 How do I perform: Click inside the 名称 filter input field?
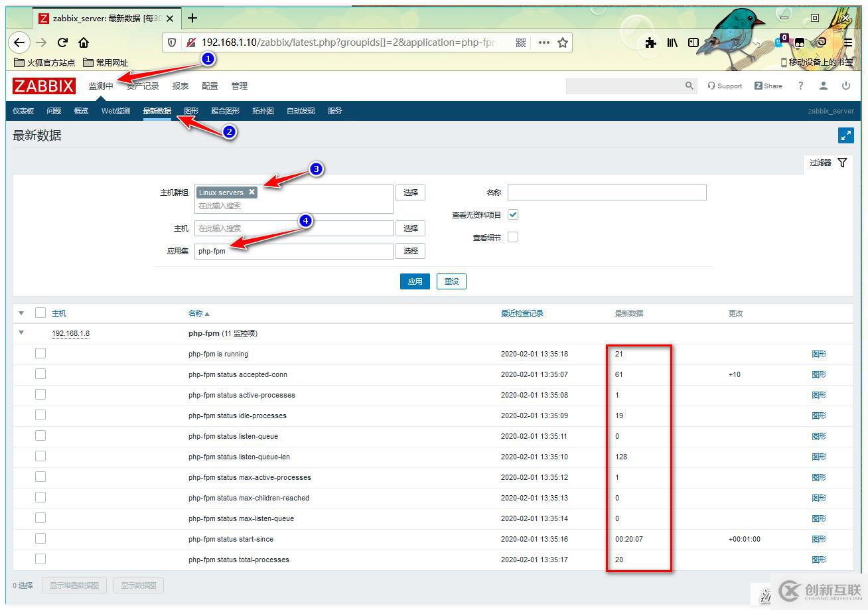point(606,192)
